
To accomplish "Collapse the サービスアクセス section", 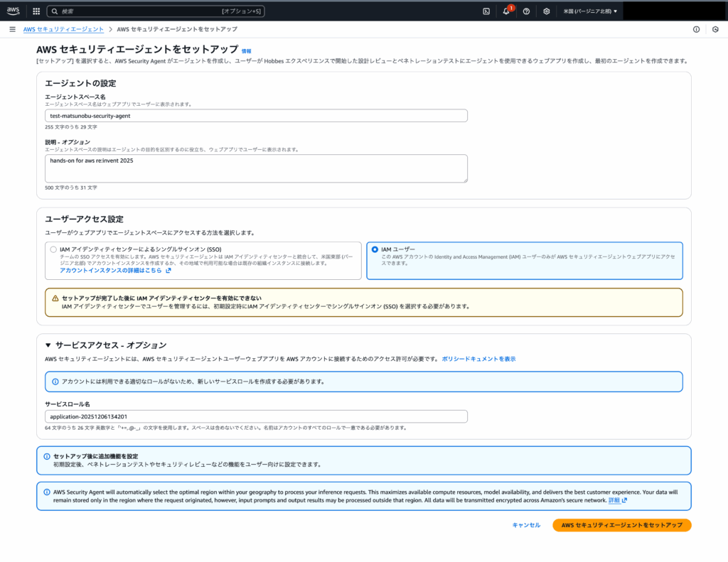I will pyautogui.click(x=48, y=345).
